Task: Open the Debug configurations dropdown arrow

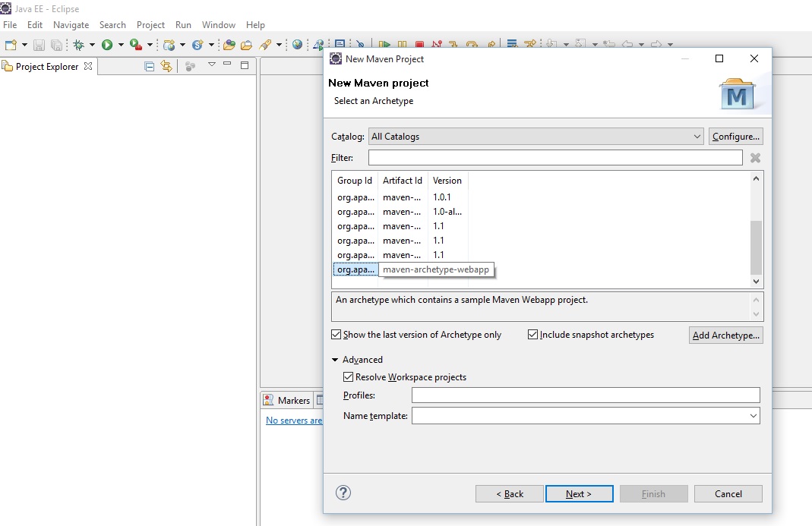Action: pos(92,45)
